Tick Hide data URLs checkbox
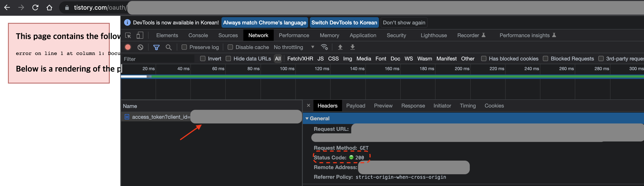Viewport: 644px width, 186px height. coord(228,59)
